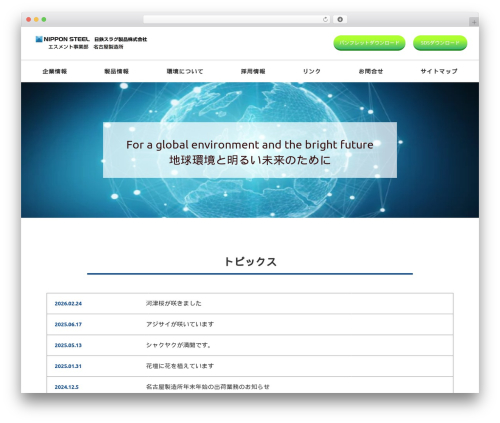This screenshot has height=423, width=500.
Task: Click the Nippon Steel logo
Action: [62, 39]
